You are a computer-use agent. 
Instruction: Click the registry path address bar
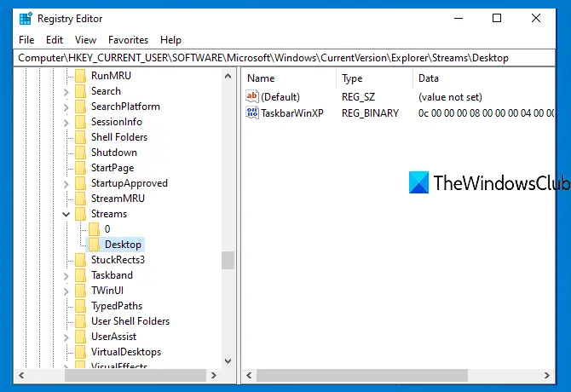point(285,58)
